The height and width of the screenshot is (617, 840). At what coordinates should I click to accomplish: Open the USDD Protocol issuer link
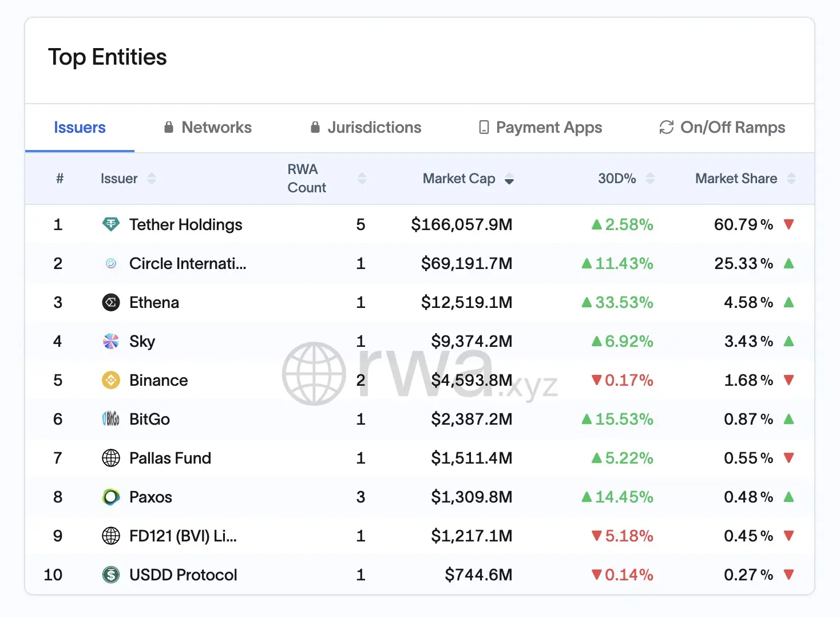point(183,575)
